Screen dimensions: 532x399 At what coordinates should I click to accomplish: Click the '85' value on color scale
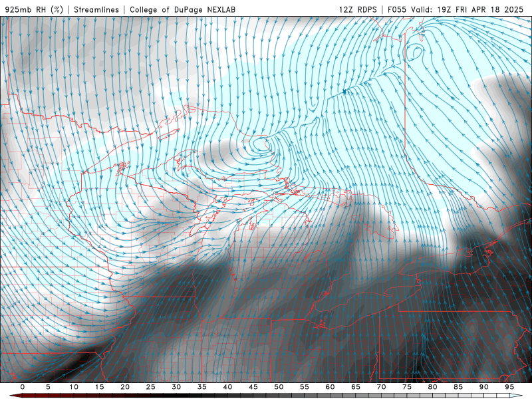click(x=458, y=387)
